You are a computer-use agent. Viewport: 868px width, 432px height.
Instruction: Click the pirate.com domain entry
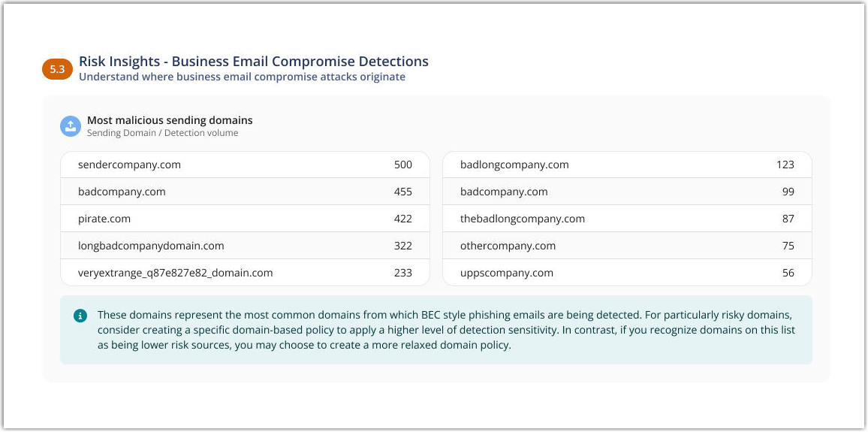(x=104, y=219)
